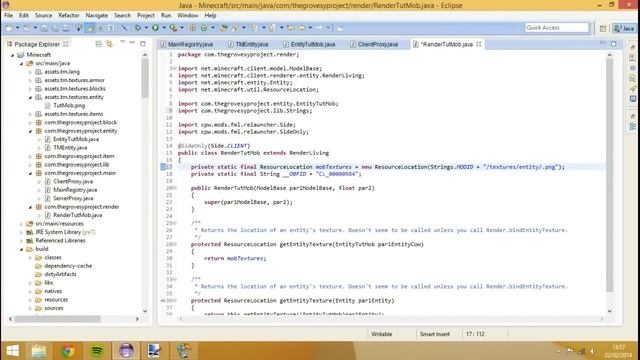Switch to the TMEntity.java tab
Viewport: 640px width, 360px height.
pos(248,44)
